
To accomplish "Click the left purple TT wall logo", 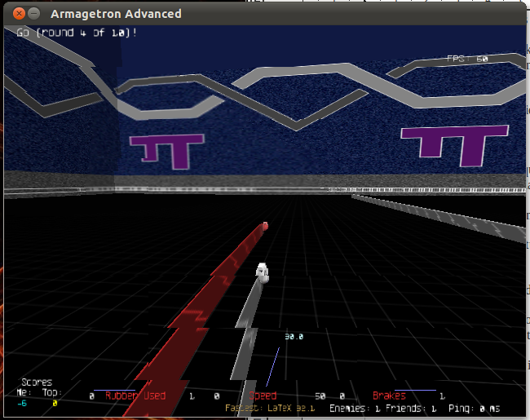I will 167,151.
